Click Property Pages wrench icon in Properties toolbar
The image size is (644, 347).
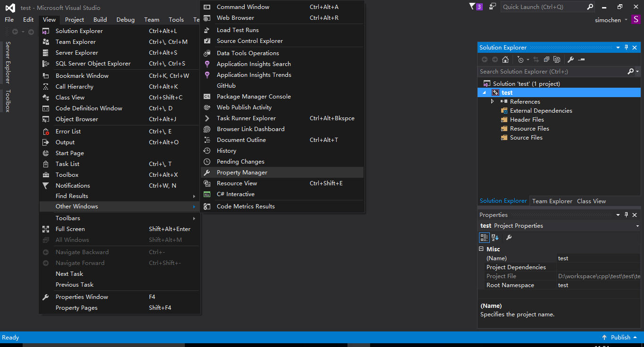(509, 238)
